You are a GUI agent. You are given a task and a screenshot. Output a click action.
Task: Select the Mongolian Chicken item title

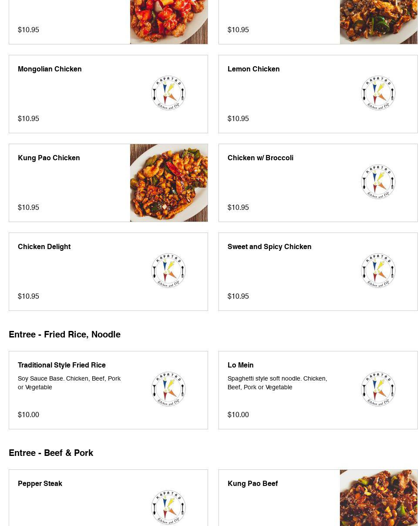coord(50,69)
